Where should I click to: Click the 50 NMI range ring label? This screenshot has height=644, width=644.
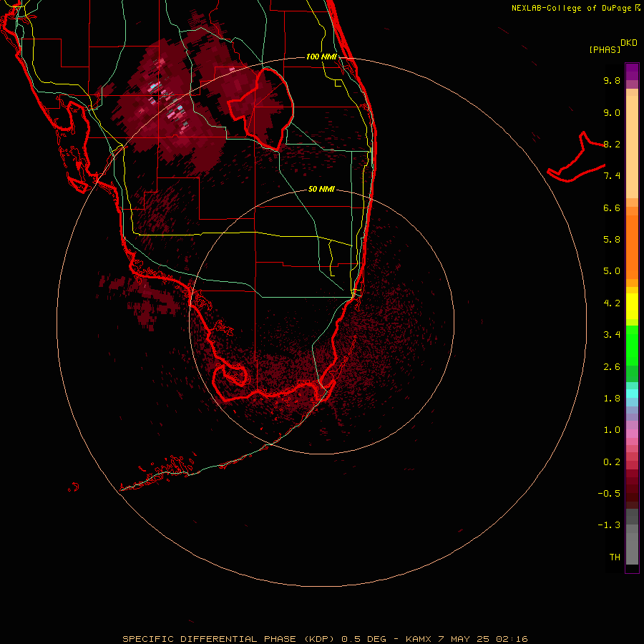point(321,189)
